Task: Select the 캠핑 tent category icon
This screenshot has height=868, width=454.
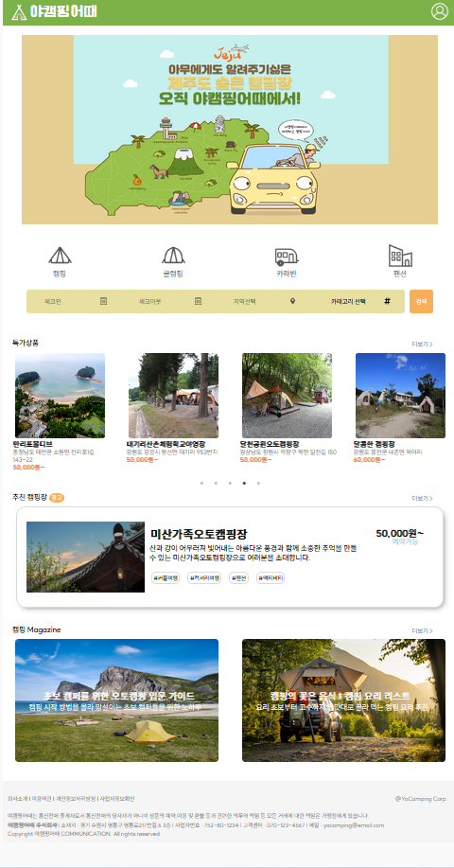Action: pos(60,256)
